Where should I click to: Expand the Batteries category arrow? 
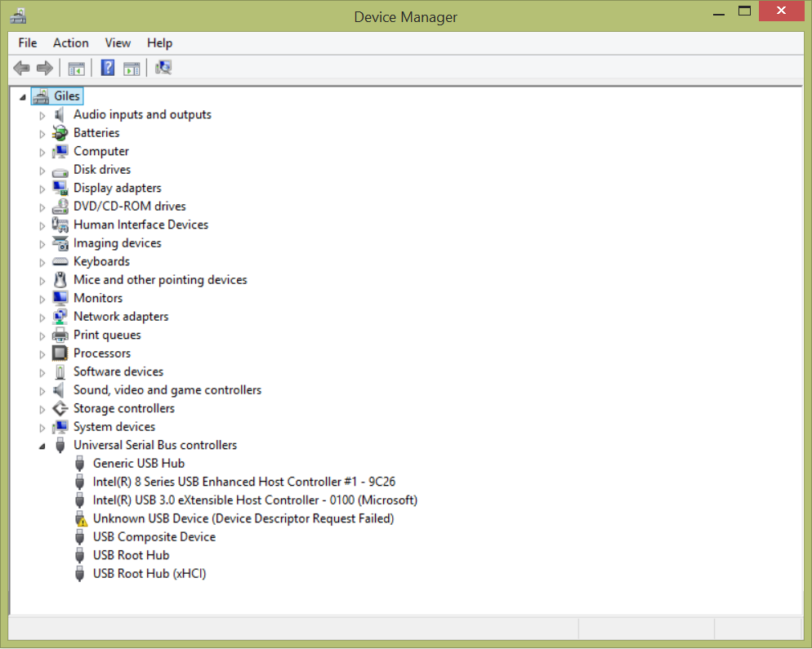[42, 134]
